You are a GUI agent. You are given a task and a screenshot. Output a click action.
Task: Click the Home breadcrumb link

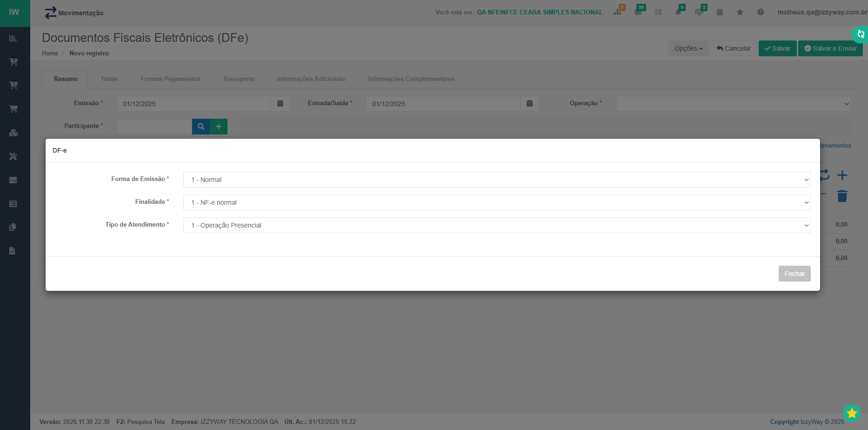click(50, 54)
